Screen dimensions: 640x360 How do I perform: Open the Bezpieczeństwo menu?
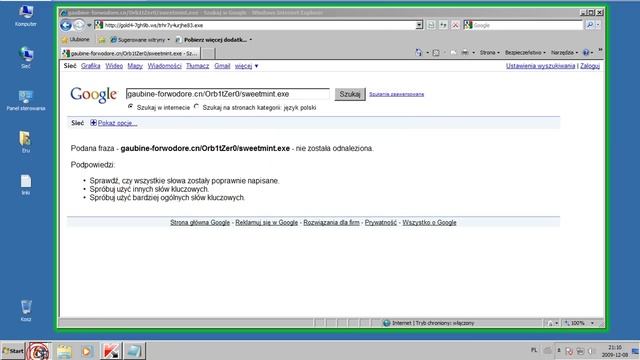(x=525, y=53)
